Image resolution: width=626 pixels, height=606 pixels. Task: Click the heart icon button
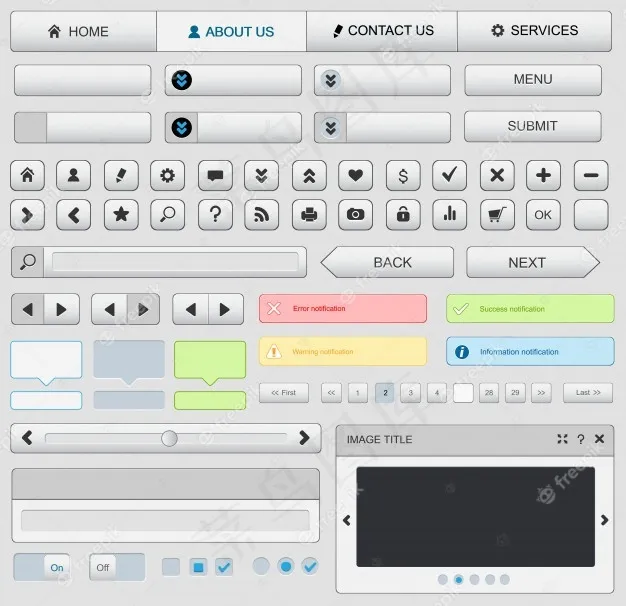(x=355, y=176)
